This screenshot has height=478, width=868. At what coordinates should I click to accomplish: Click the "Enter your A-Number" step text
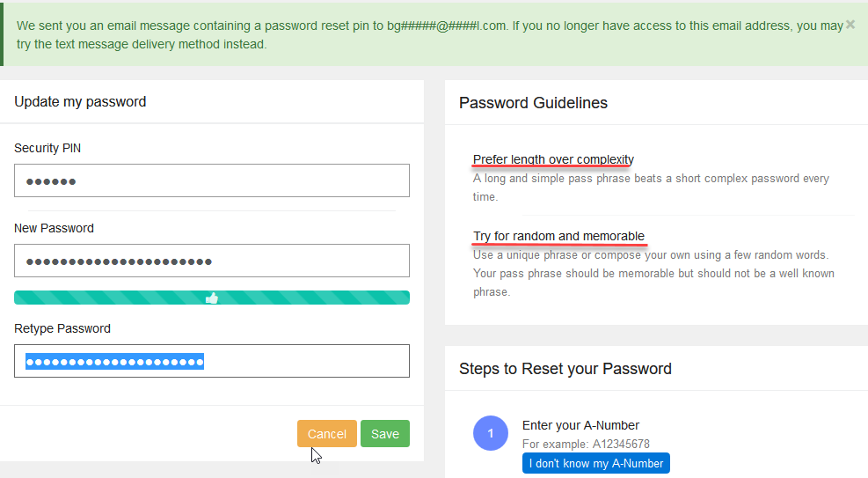(580, 425)
